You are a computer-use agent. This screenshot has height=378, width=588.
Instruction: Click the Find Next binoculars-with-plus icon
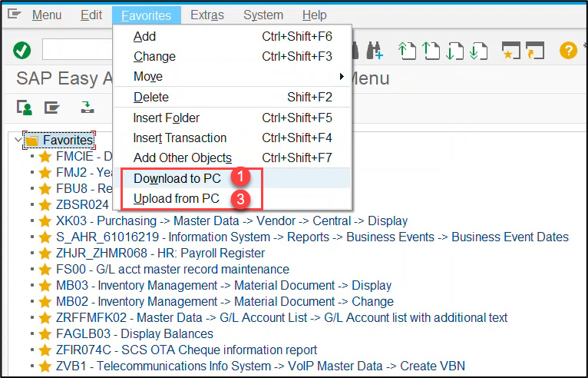pos(375,50)
